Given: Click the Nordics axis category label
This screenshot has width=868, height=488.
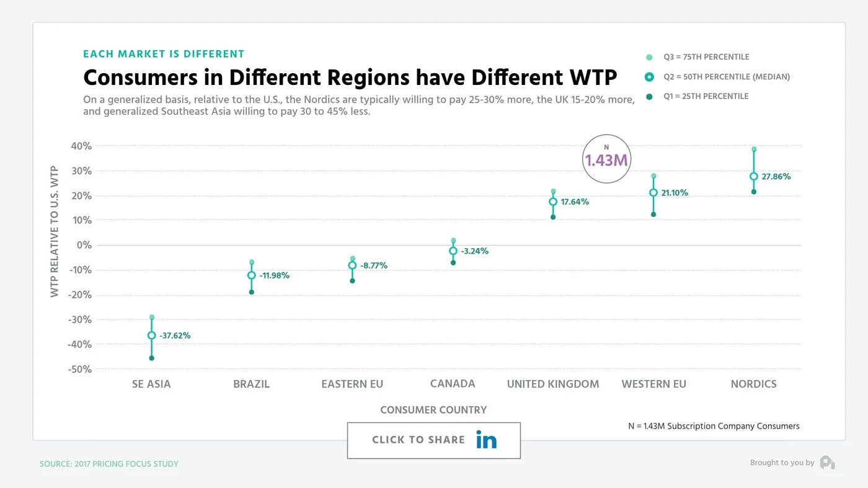Looking at the screenshot, I should pos(753,384).
